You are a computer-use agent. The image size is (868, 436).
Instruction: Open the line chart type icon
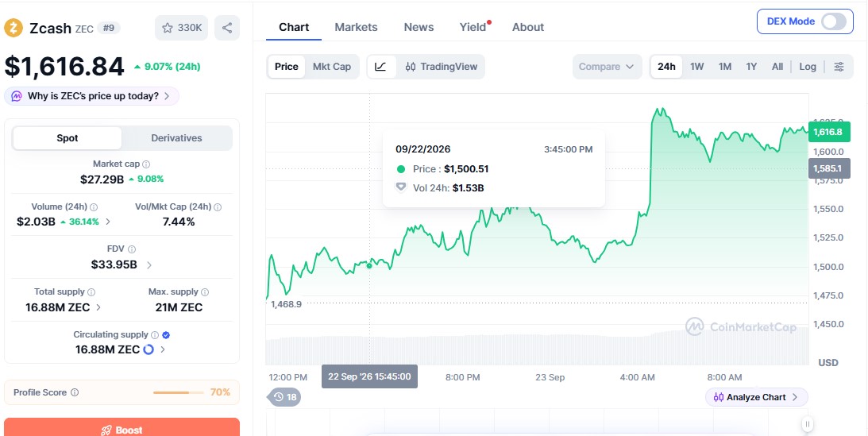[381, 67]
